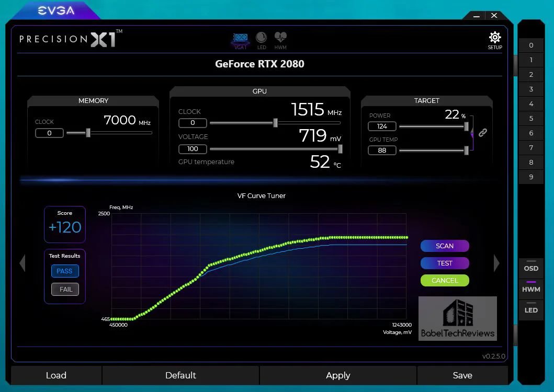Click the VF Curve Tuner heading
554x392 pixels.
click(x=262, y=195)
